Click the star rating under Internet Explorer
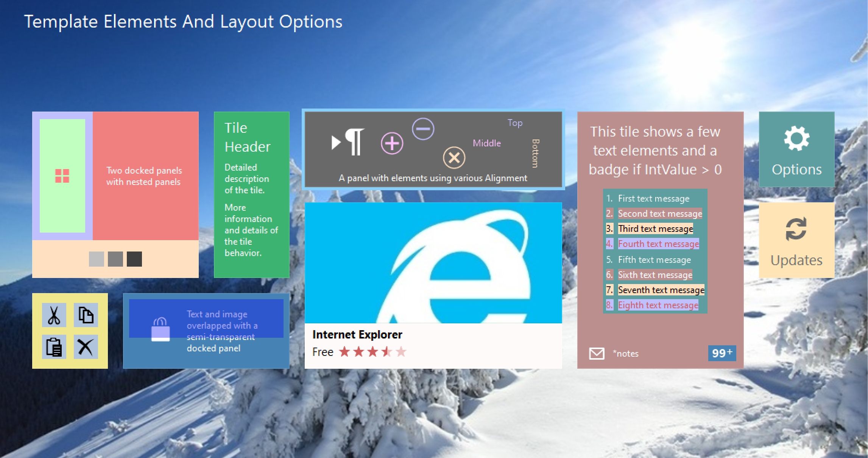Viewport: 868px width, 458px height. 373,352
